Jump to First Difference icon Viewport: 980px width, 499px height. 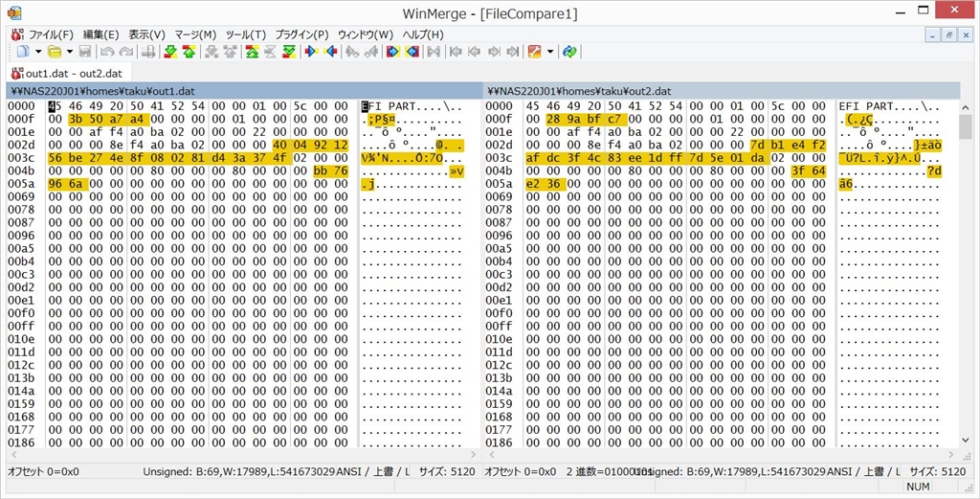[x=252, y=52]
